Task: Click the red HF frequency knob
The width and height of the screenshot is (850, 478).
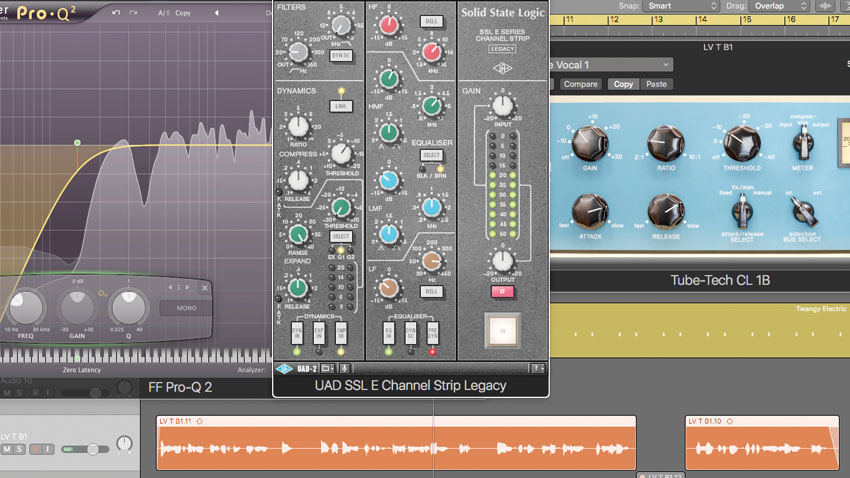Action: pyautogui.click(x=432, y=52)
